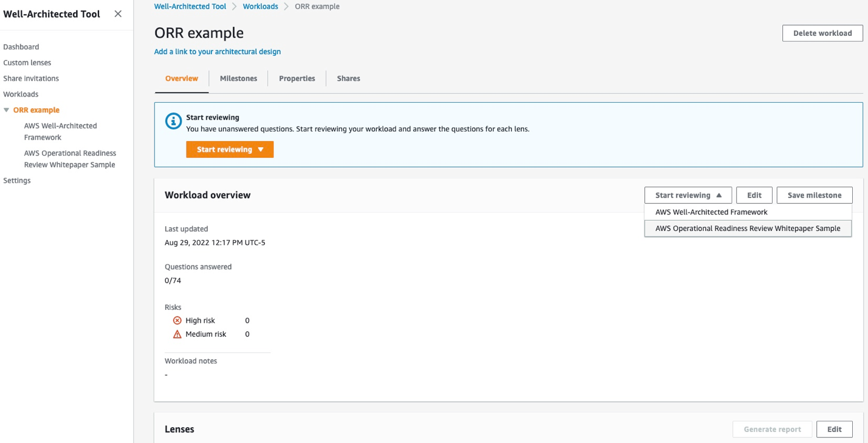The width and height of the screenshot is (868, 443).
Task: Click the Well-Architected Tool sidebar title
Action: 52,14
